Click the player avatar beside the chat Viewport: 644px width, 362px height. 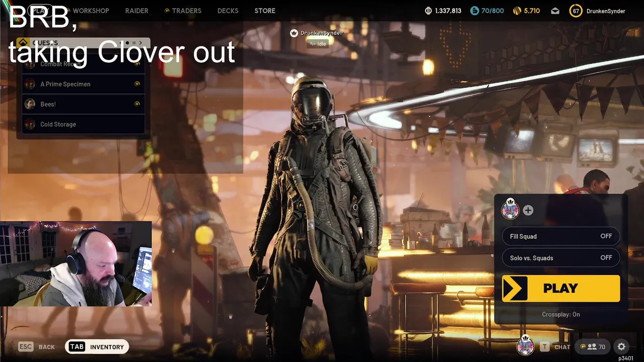525,345
